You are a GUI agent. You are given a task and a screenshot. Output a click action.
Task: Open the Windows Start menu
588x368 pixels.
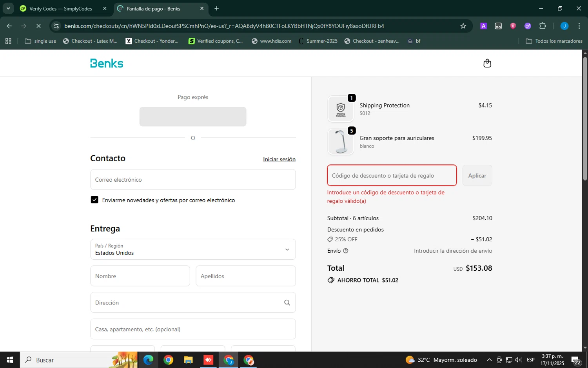[x=10, y=360]
